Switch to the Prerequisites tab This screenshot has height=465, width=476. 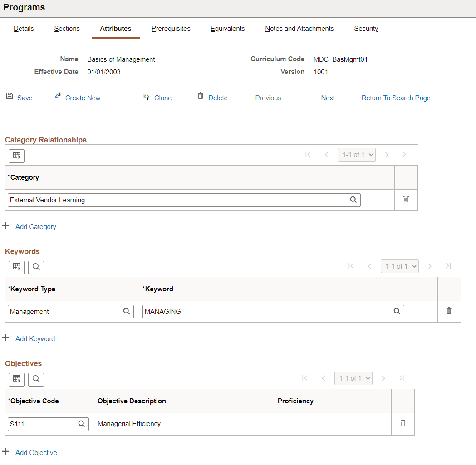[x=171, y=28]
